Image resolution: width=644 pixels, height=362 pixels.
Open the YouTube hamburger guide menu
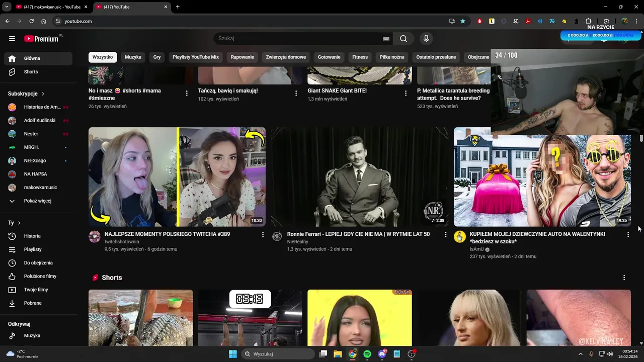(x=12, y=39)
